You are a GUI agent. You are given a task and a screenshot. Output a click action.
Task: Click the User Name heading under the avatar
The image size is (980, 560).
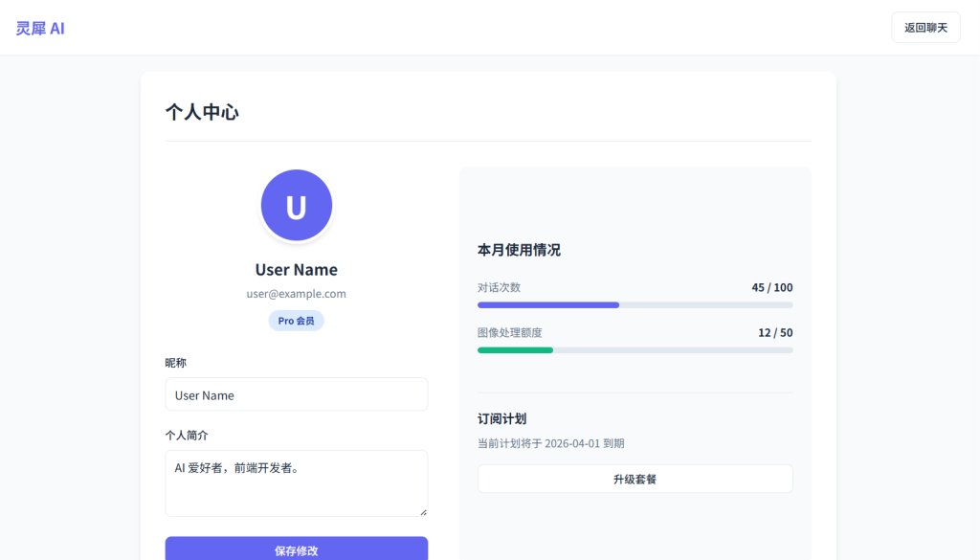tap(297, 270)
